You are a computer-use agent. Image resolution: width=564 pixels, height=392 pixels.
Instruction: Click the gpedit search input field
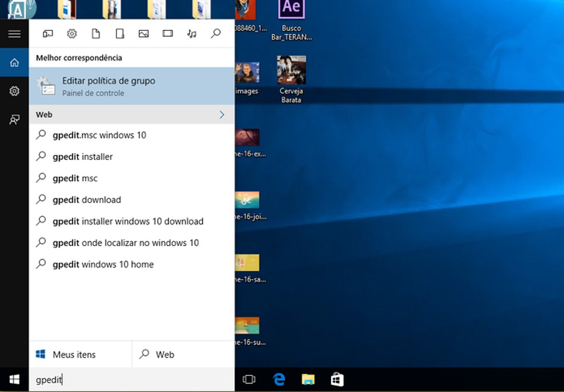click(115, 379)
